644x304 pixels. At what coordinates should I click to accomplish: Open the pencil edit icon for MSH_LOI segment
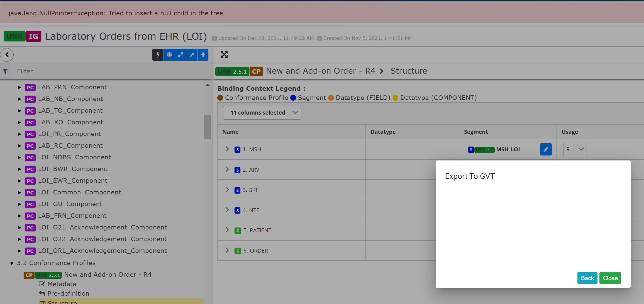tap(546, 149)
